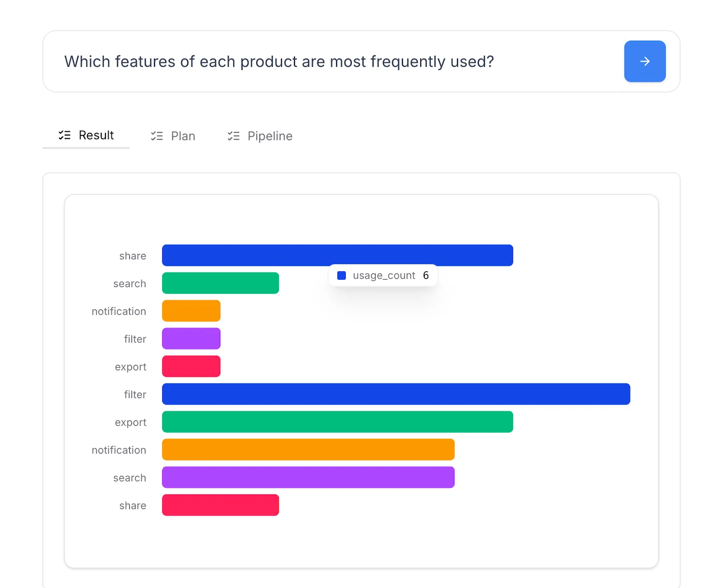Click the short purple filter bar
The height and width of the screenshot is (588, 724).
(191, 338)
